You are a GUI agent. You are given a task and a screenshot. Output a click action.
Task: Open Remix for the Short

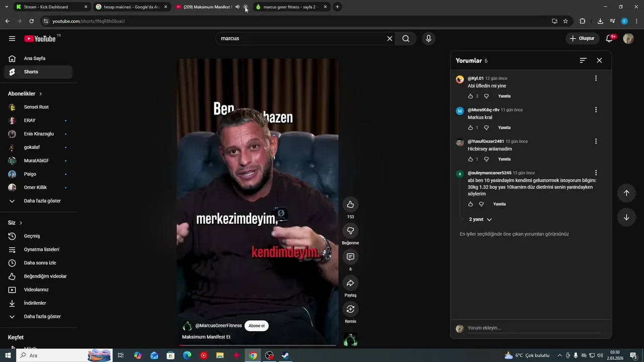click(350, 309)
